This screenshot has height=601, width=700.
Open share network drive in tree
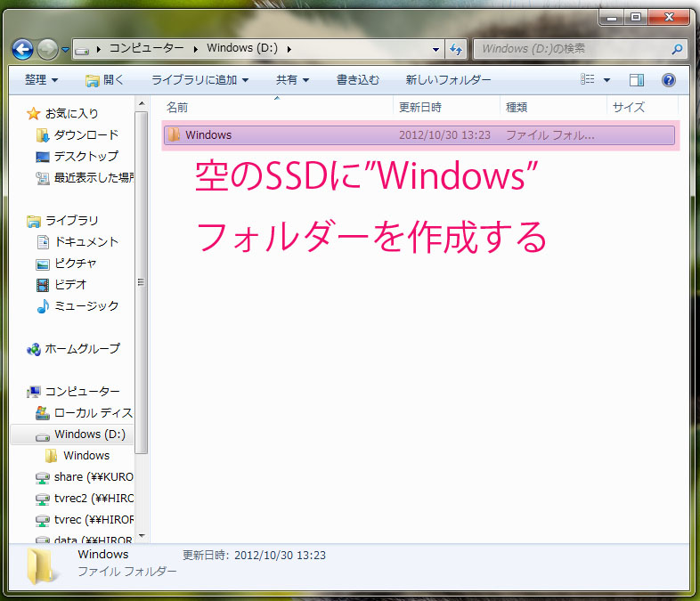tap(94, 477)
